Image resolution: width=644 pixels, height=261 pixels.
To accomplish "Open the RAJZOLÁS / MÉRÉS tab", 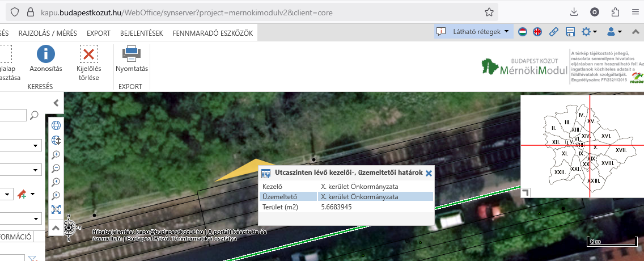I will 48,33.
